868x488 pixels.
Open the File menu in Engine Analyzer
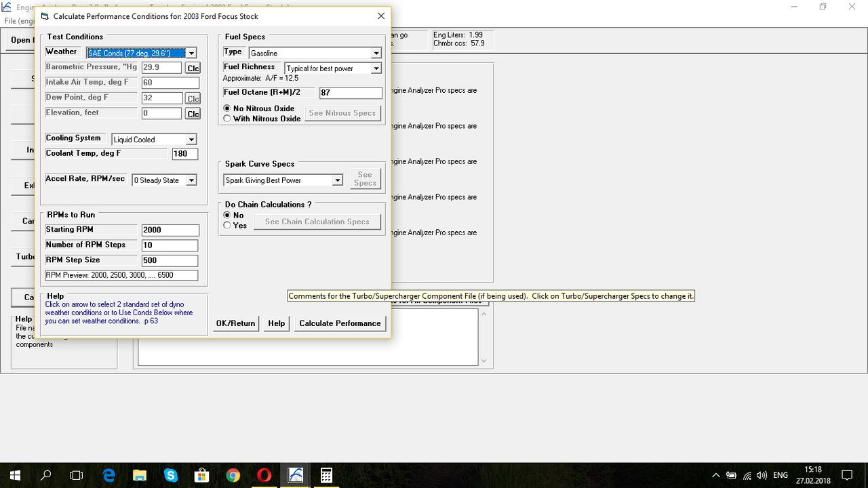coord(19,21)
